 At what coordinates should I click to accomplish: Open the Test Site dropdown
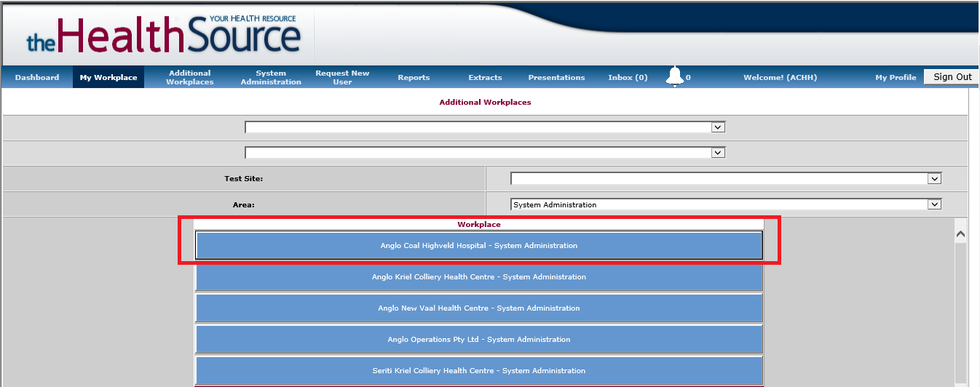pos(727,178)
